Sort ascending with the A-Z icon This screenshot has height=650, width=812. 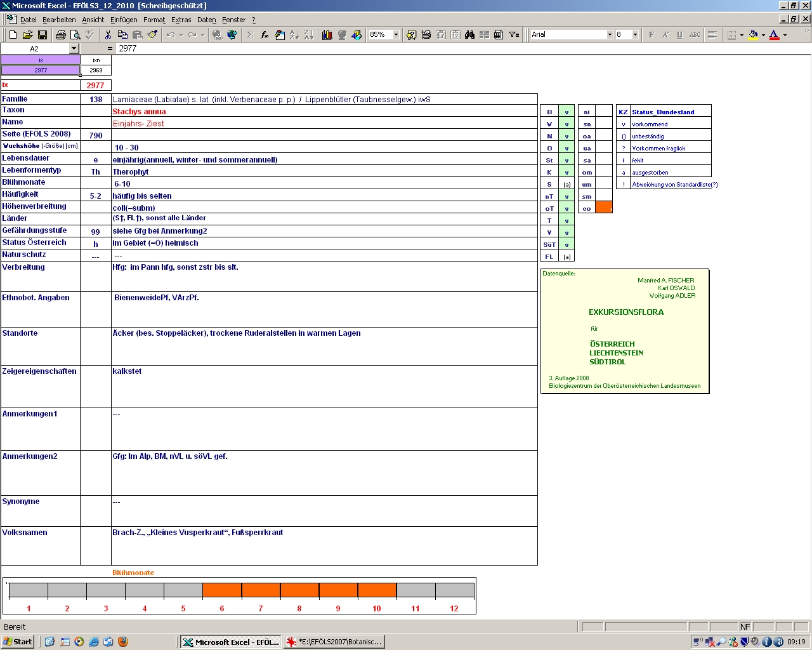pos(294,35)
